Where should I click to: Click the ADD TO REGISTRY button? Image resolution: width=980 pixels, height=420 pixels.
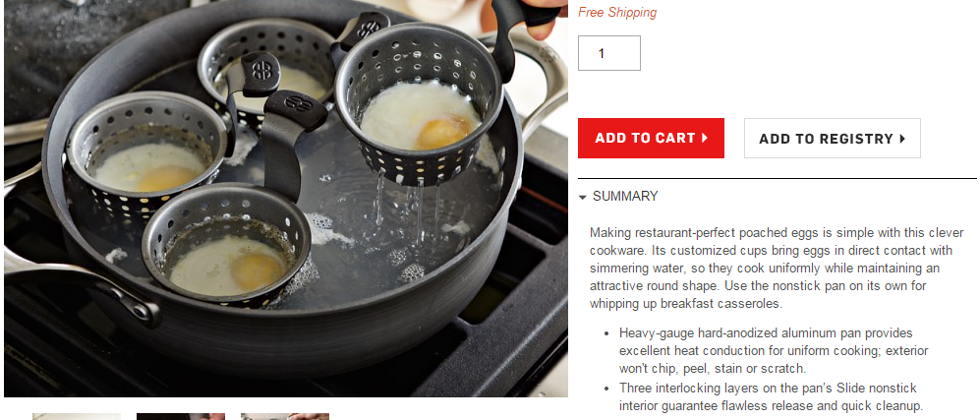click(832, 138)
